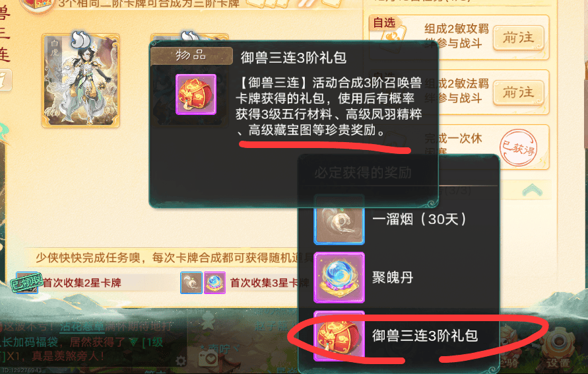The height and width of the screenshot is (374, 588).
Task: Click the 物品 label tab in tooltip
Action: 191,56
